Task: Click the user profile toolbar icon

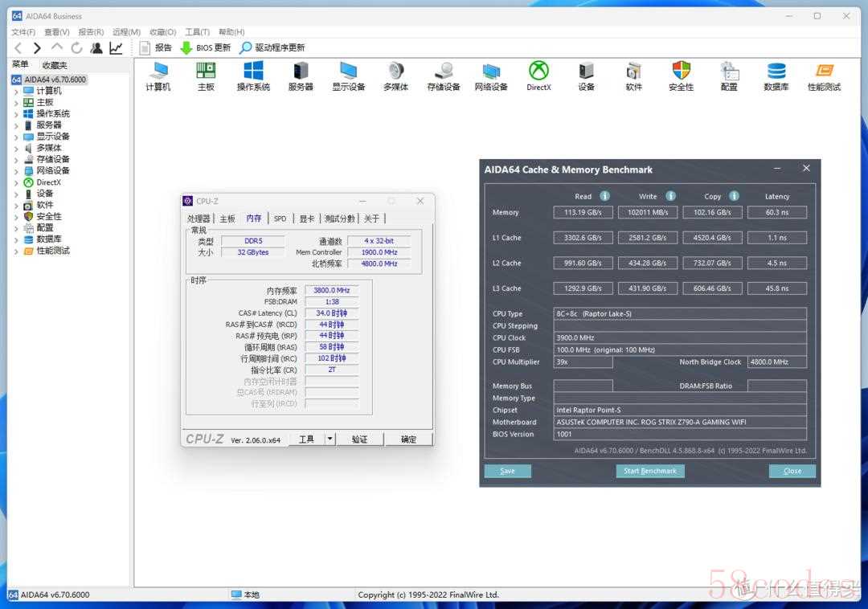Action: tap(96, 48)
